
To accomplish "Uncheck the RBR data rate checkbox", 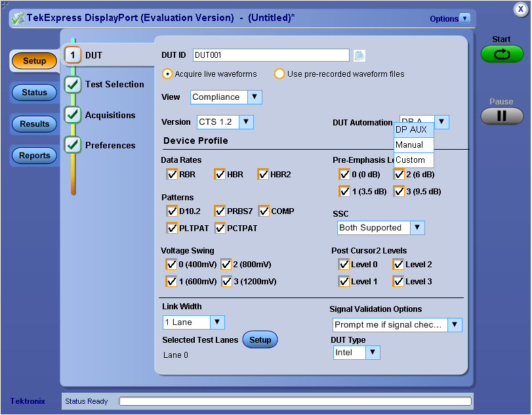I will tap(172, 175).
